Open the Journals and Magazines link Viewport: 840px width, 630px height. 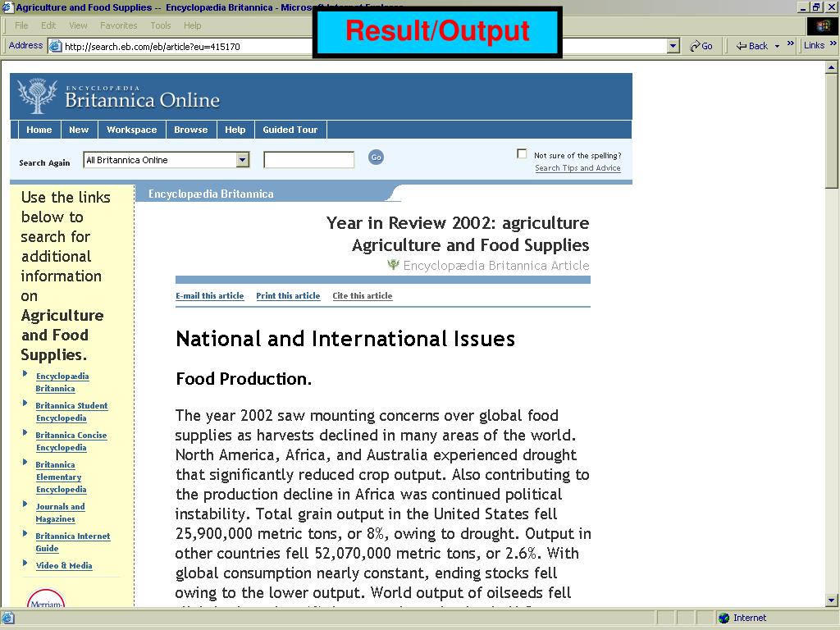(60, 513)
